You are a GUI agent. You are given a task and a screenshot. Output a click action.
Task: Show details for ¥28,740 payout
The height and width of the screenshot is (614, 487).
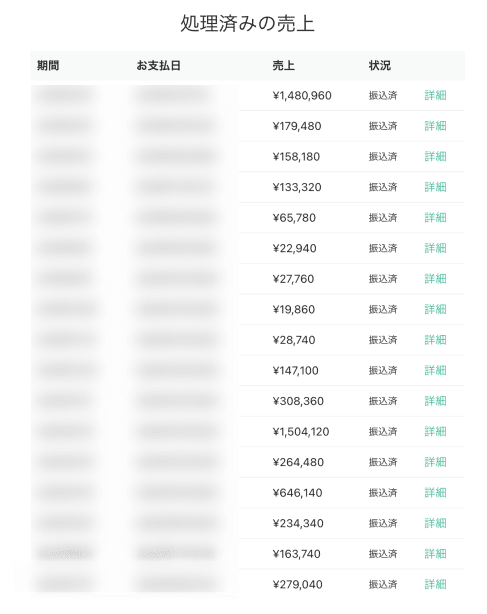[435, 340]
